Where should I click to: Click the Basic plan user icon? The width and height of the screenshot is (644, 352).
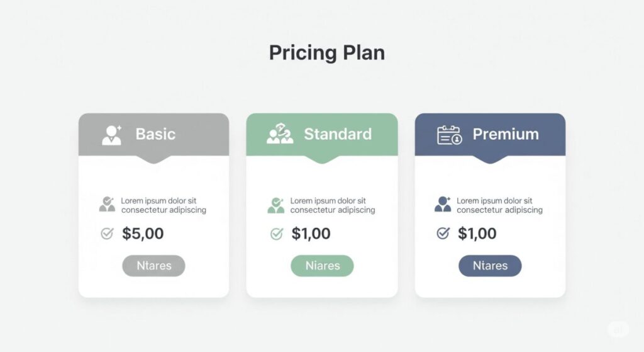pyautogui.click(x=112, y=135)
